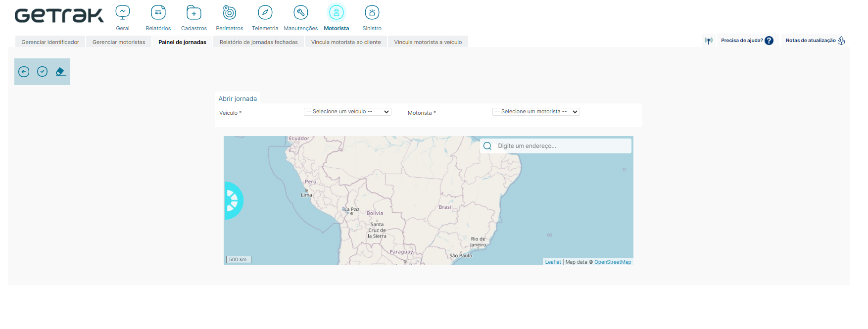Viewport: 868px width, 329px height.
Task: Click the Rio de Janeiro map label
Action: [x=478, y=242]
